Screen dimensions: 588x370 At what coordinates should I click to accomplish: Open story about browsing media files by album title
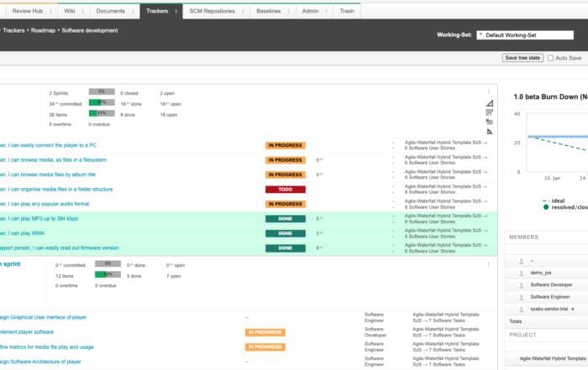48,175
